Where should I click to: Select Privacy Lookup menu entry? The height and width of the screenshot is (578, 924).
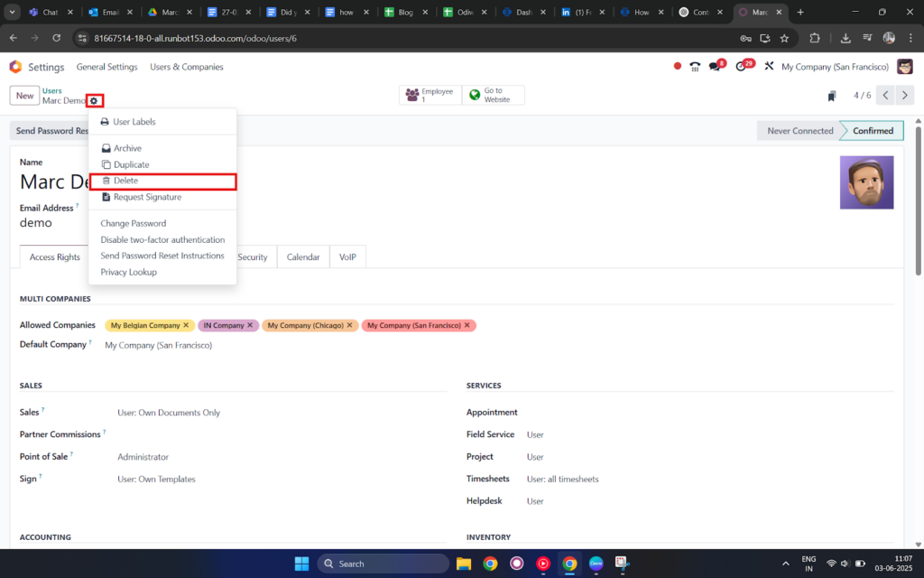tap(162, 272)
